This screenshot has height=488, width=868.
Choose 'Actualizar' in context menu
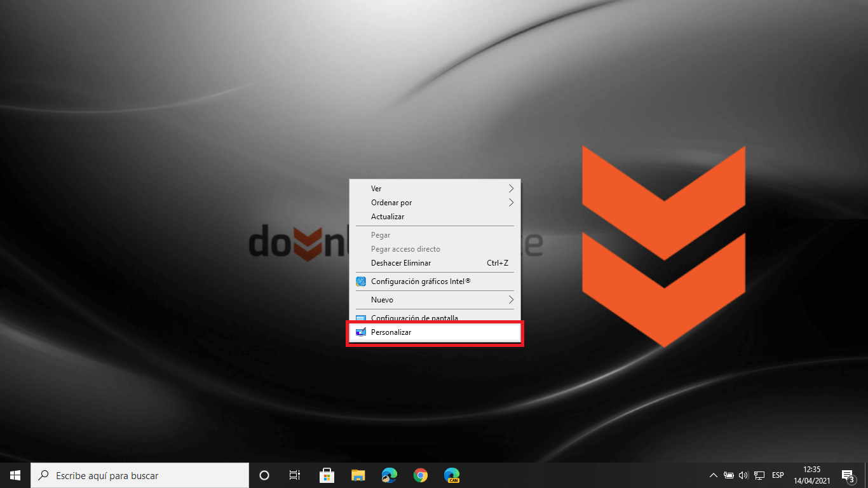coord(435,217)
